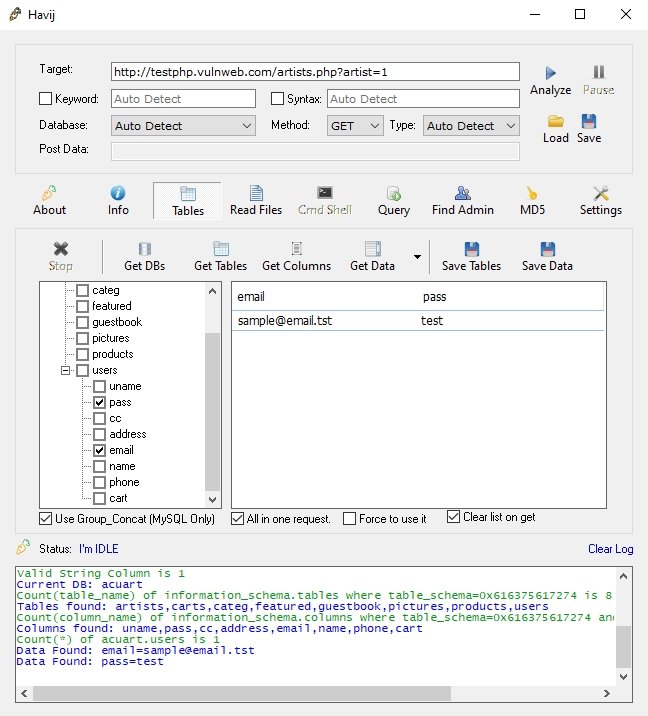This screenshot has width=648, height=716.
Task: Collapse the users table tree node
Action: coord(66,370)
